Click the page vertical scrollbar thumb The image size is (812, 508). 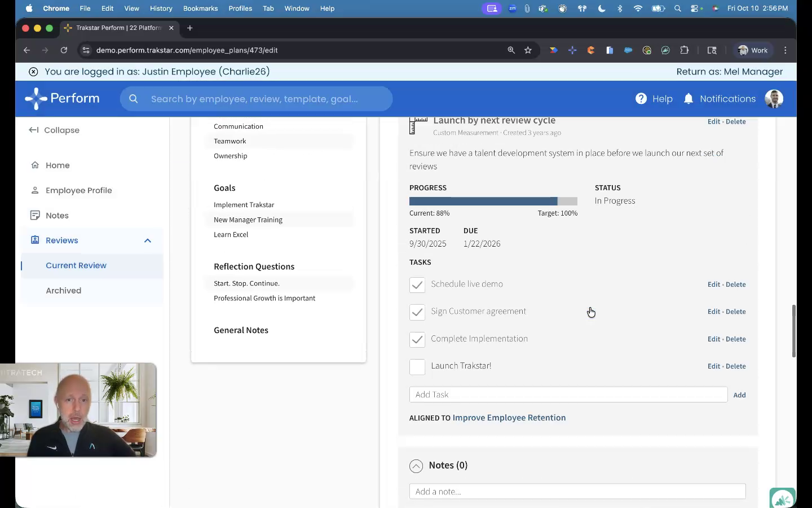point(794,331)
